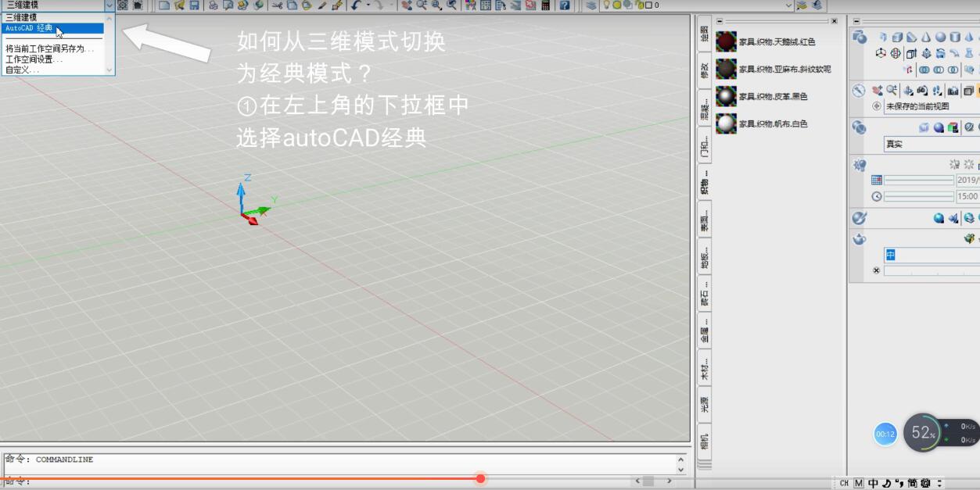Select the Sphere primitive icon
Image resolution: width=980 pixels, height=490 pixels.
(939, 38)
